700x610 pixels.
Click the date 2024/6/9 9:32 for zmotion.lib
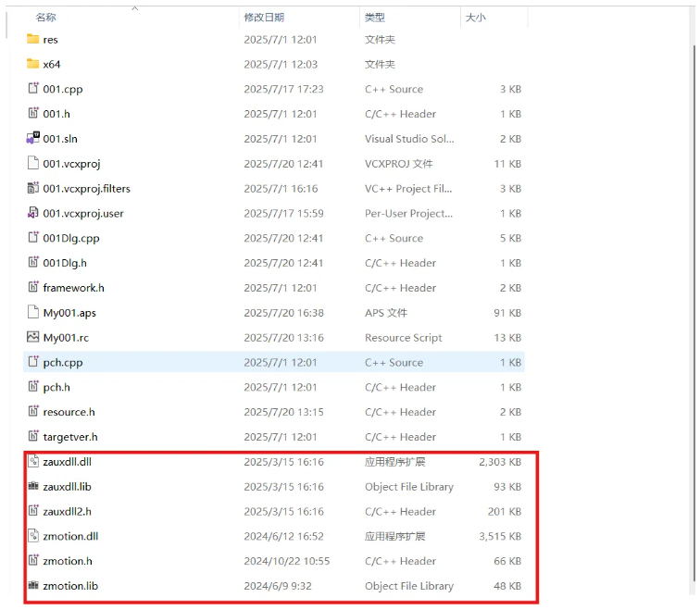[278, 586]
